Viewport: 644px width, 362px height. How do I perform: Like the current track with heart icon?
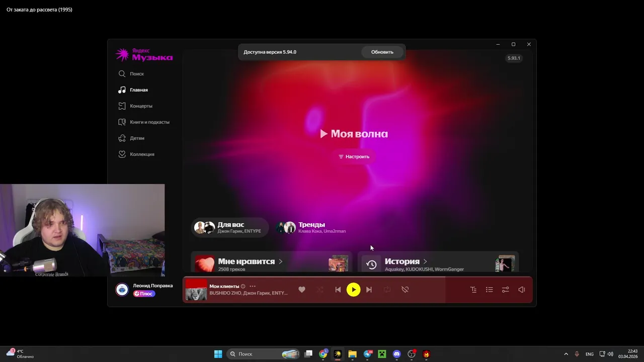302,290
